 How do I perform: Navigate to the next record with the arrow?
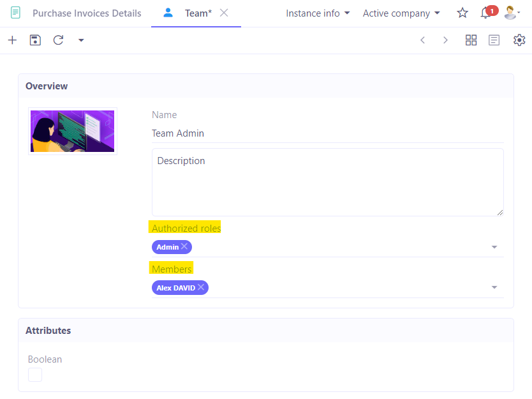tap(445, 40)
